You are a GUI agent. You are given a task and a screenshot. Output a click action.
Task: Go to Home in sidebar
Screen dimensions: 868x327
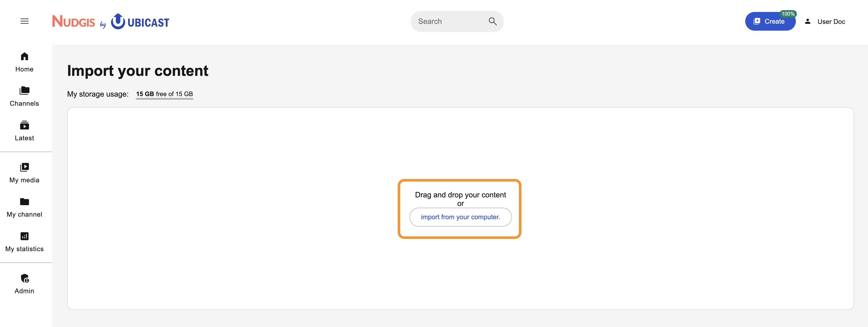click(x=24, y=62)
